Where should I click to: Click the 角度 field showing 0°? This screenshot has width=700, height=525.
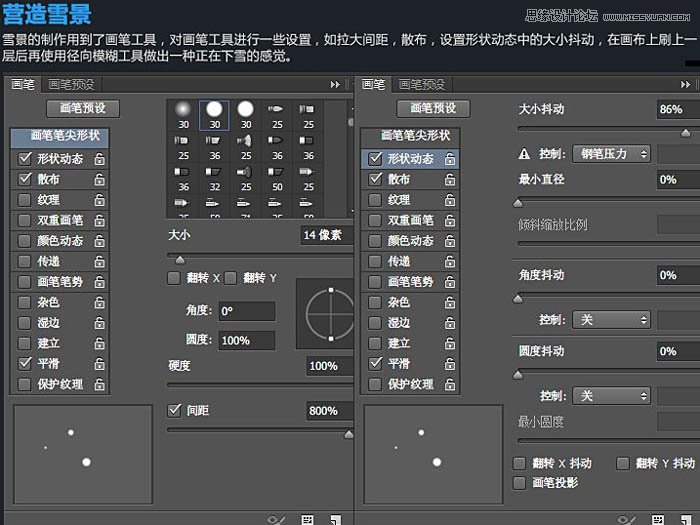(246, 311)
